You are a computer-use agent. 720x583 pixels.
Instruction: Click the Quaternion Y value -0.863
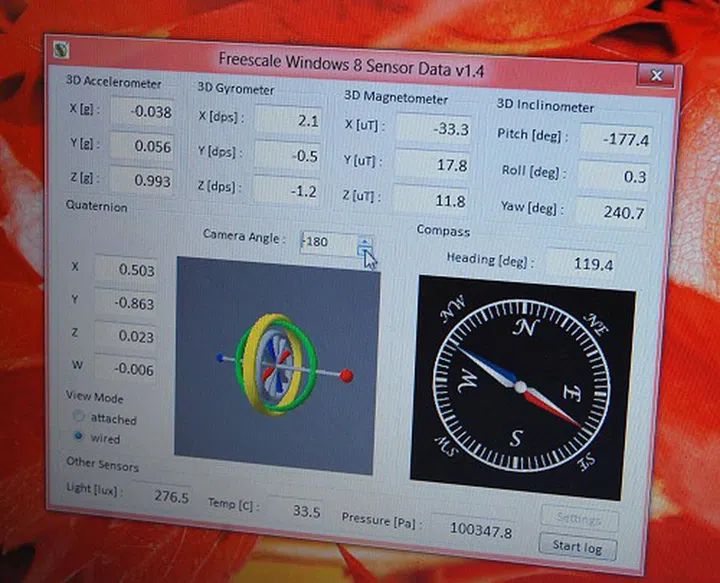(125, 303)
